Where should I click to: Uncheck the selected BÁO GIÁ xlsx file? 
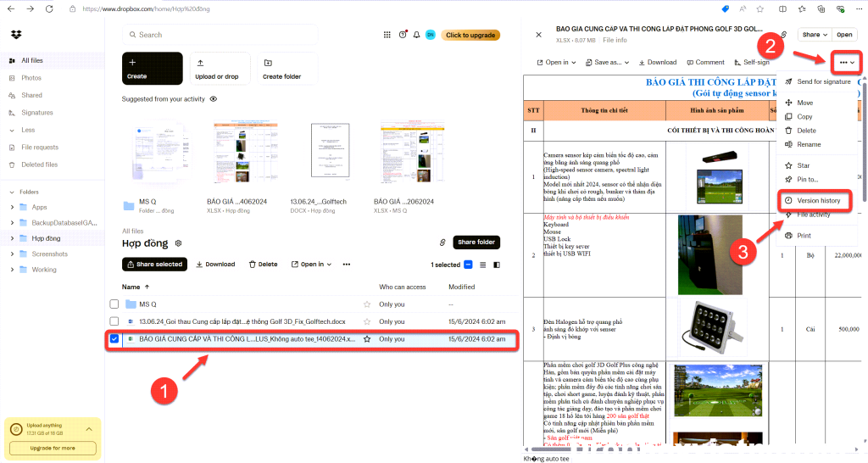point(114,339)
